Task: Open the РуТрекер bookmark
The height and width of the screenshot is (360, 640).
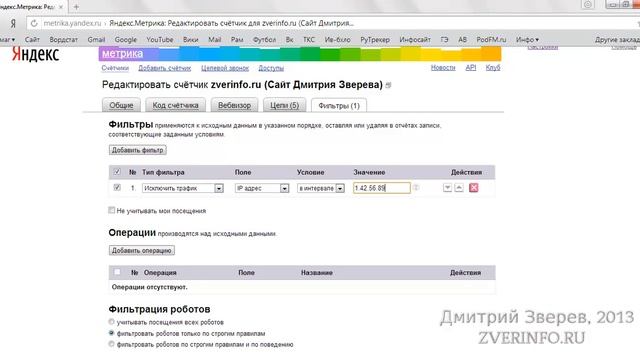Action: 375,40
